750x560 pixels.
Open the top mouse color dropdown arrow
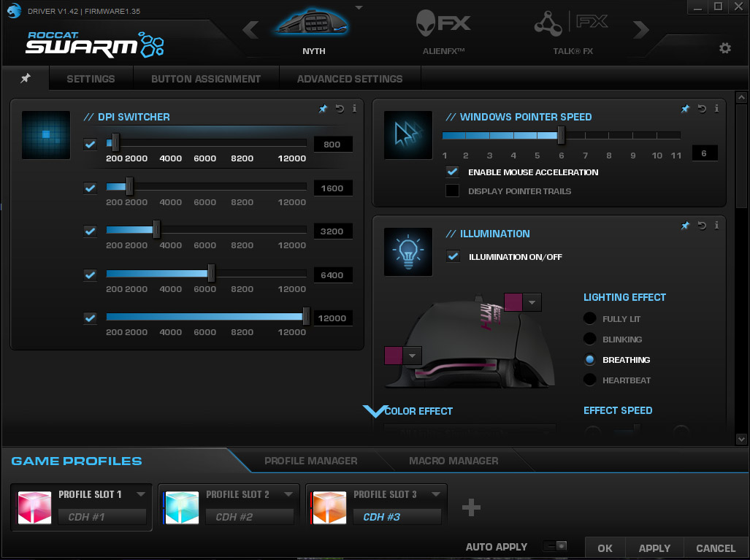(532, 302)
